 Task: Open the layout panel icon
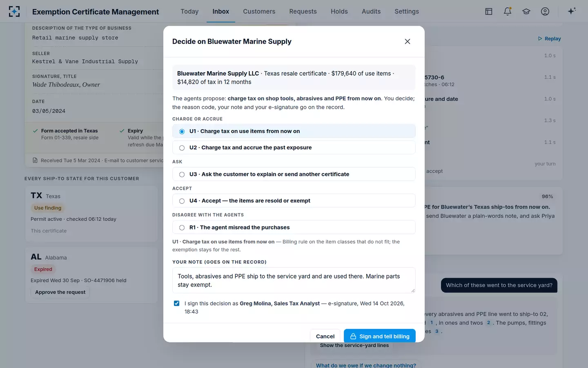[x=489, y=11]
